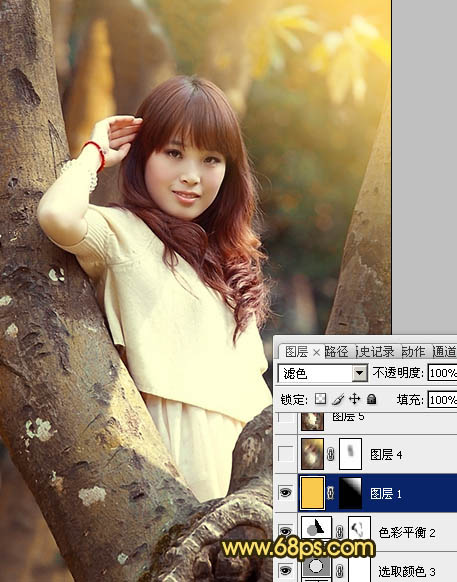Screen dimensions: 457x582
Task: Switch to the 路径 tab
Action: [x=337, y=351]
